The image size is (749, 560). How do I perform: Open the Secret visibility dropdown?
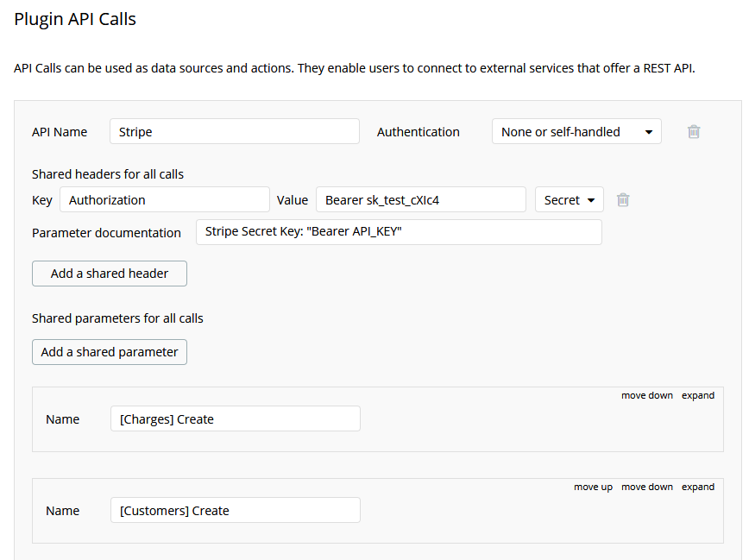569,200
